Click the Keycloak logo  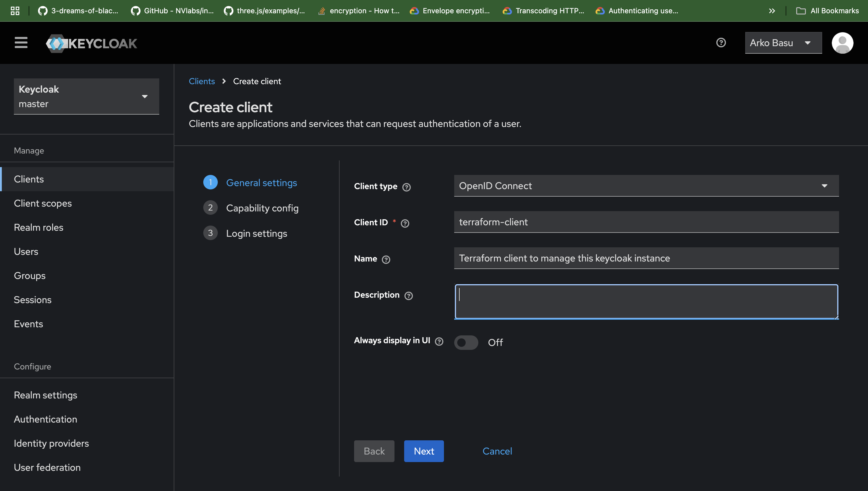click(91, 43)
